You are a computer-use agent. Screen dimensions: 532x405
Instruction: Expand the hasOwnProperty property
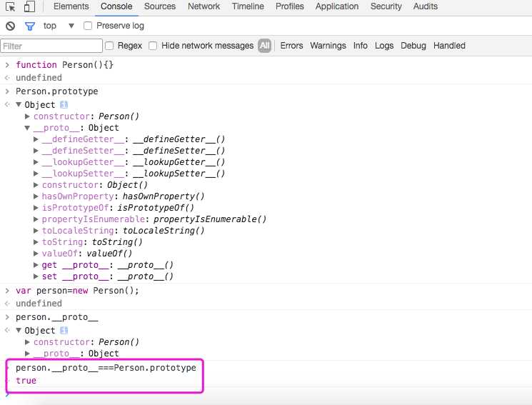click(36, 196)
